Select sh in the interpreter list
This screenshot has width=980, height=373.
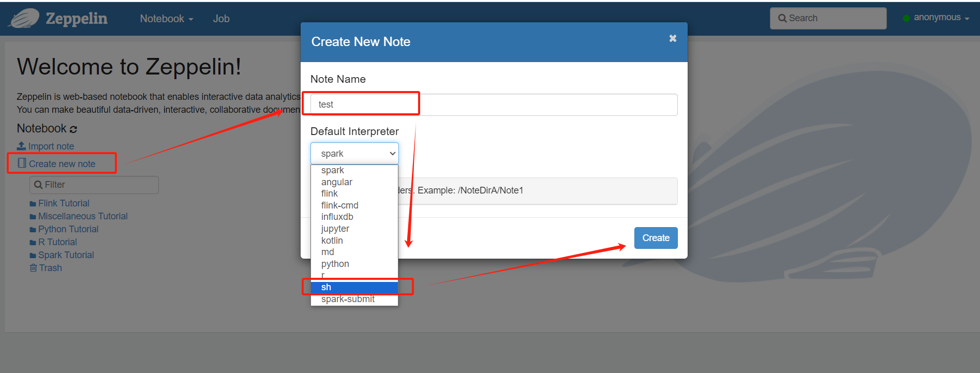point(354,287)
